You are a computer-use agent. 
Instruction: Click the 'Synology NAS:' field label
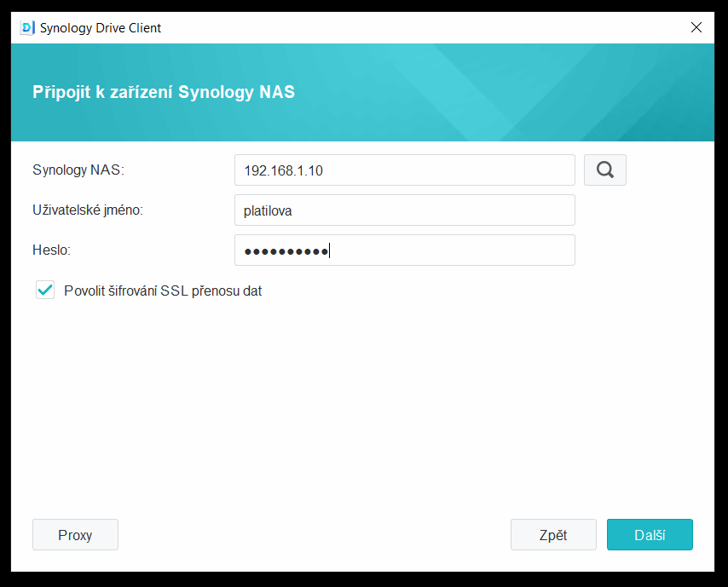tap(78, 170)
